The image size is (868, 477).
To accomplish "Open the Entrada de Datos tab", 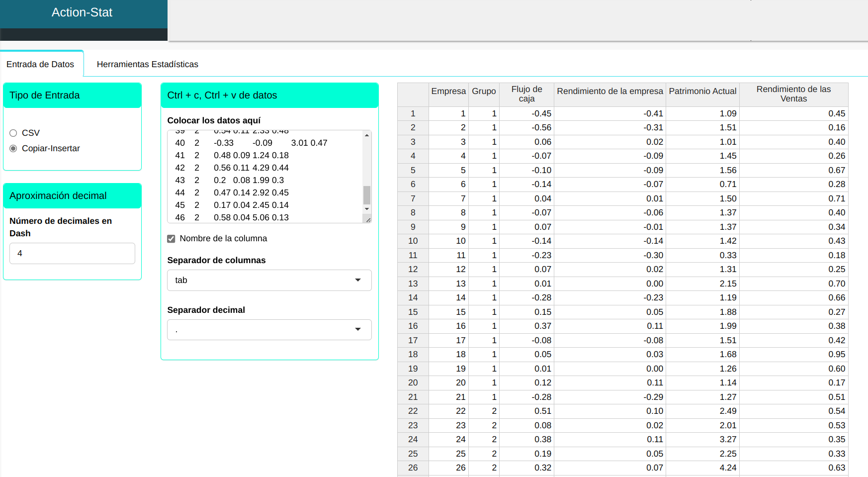I will coord(40,64).
